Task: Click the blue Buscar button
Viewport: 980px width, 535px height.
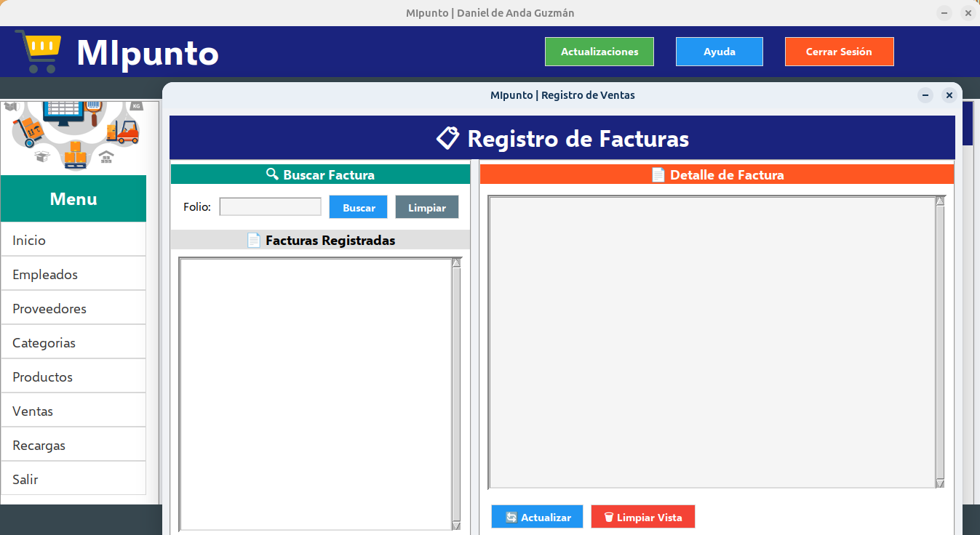Action: (359, 207)
